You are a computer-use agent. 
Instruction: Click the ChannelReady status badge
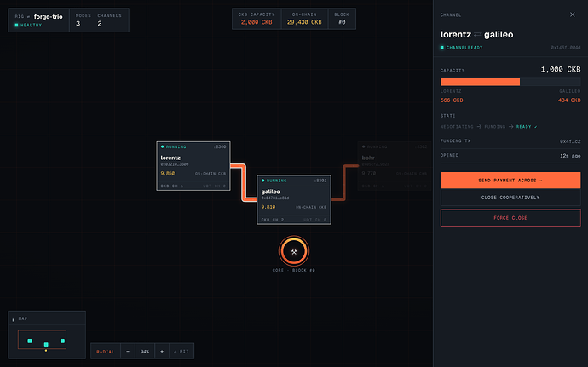462,48
